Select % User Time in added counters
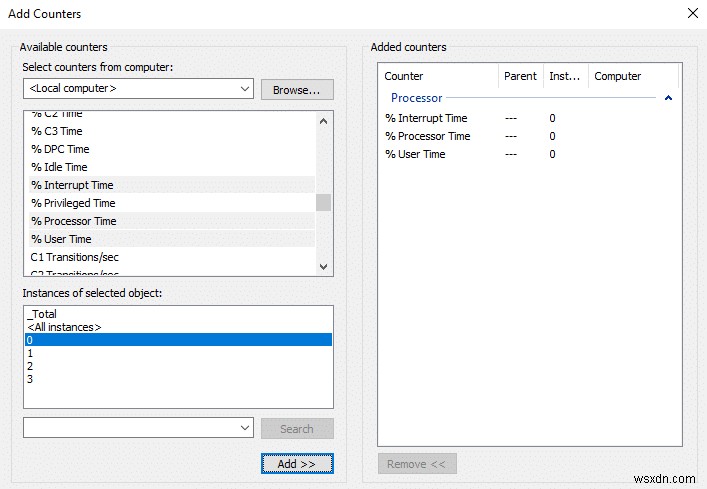707x489 pixels. point(415,154)
